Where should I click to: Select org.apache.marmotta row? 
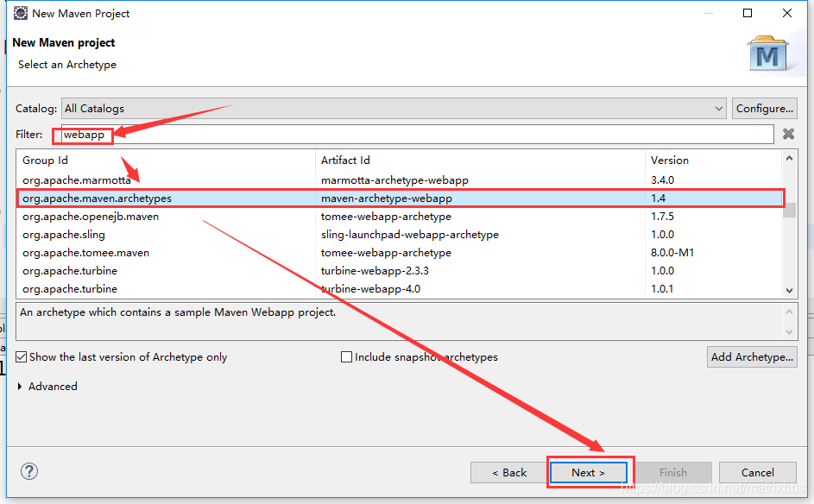point(400,180)
